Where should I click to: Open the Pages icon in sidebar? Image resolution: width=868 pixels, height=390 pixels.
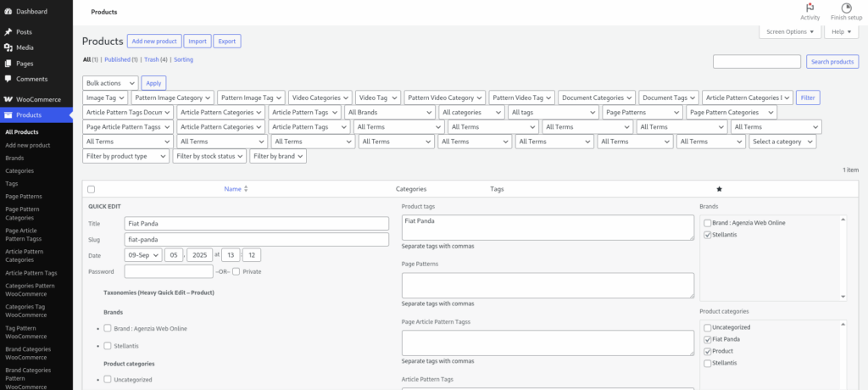pos(8,63)
